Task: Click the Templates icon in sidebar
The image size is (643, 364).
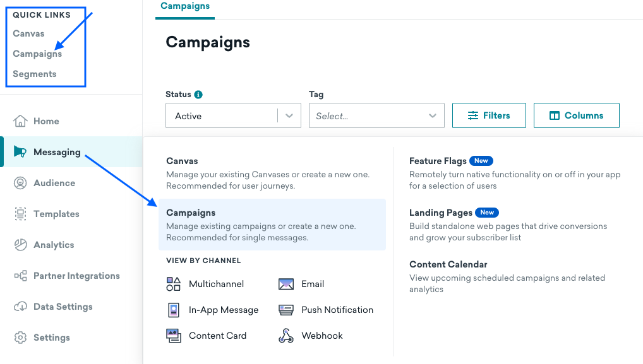Action: pos(21,214)
